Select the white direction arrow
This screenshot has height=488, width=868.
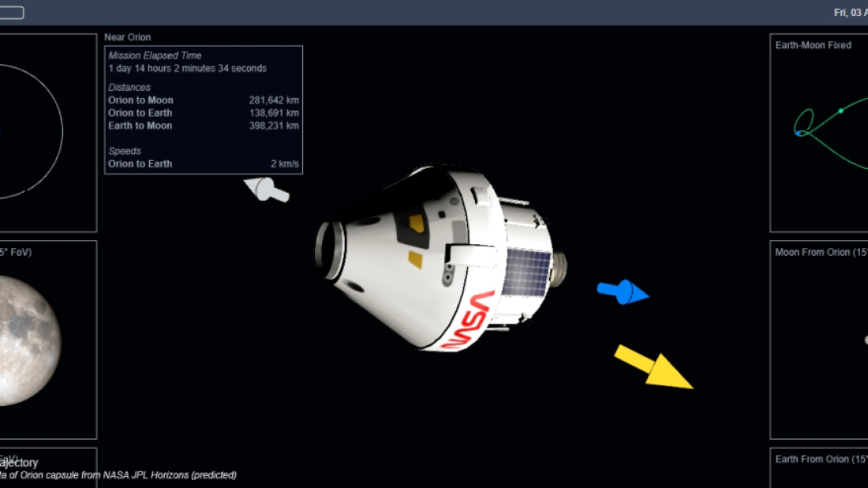(266, 190)
